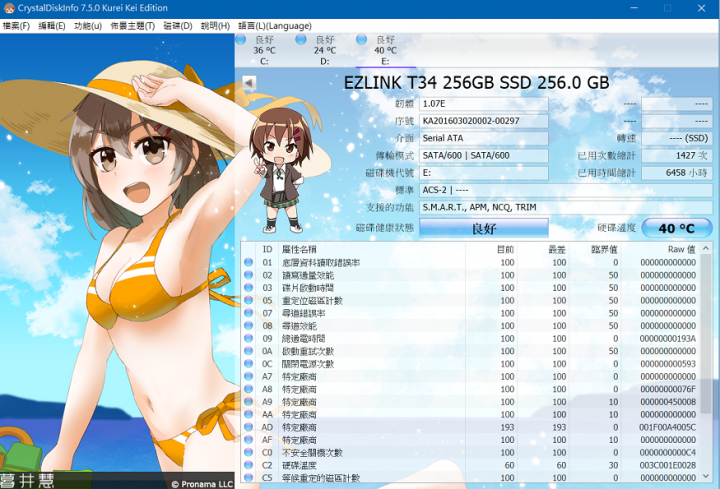Click the 屬性名稱 column header
Viewport: 720px width, 489px height.
(372, 249)
